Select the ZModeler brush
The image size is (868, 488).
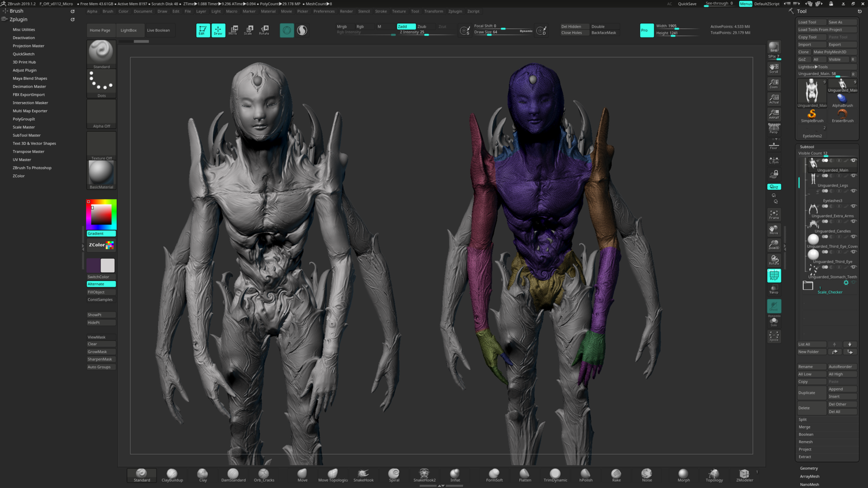(744, 475)
